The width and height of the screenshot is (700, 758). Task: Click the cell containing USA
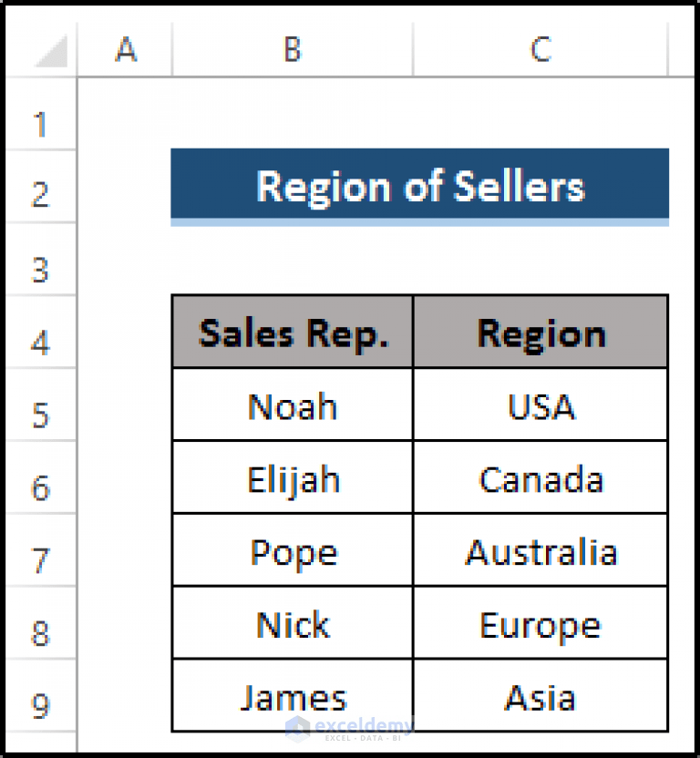coord(540,405)
